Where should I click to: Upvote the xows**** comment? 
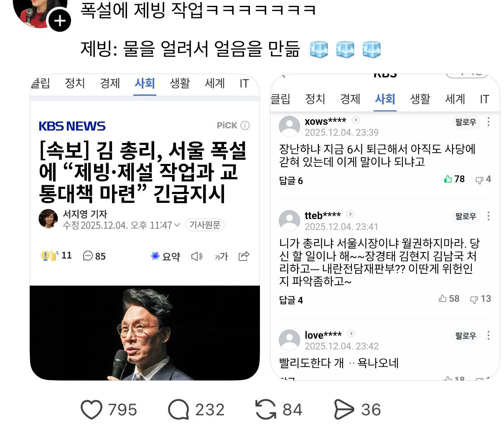[454, 179]
